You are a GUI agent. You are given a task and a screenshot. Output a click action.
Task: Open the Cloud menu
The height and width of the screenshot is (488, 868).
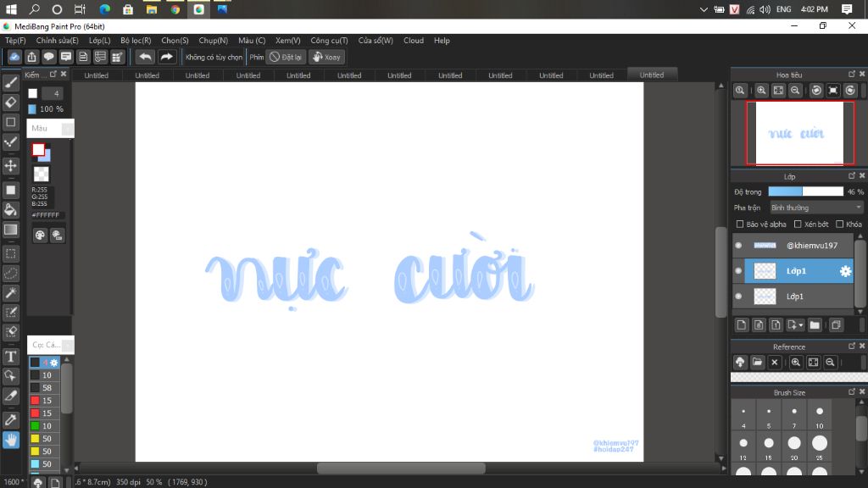coord(414,41)
